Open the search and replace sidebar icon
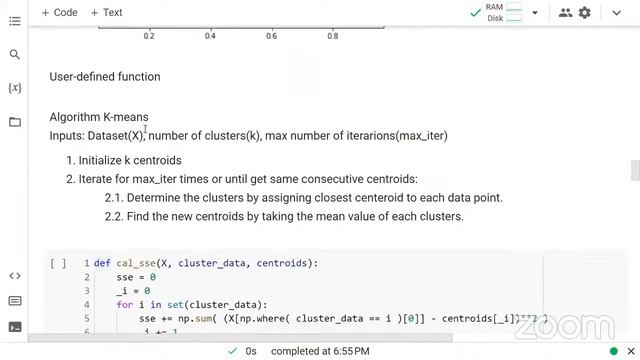 click(15, 54)
